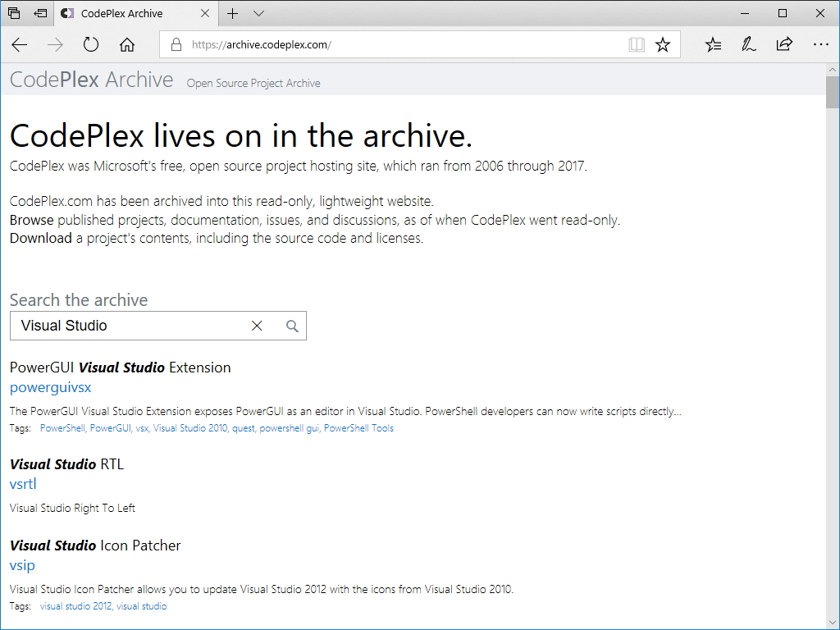This screenshot has width=840, height=630.
Task: Toggle back navigation with the left arrow
Action: 20,45
